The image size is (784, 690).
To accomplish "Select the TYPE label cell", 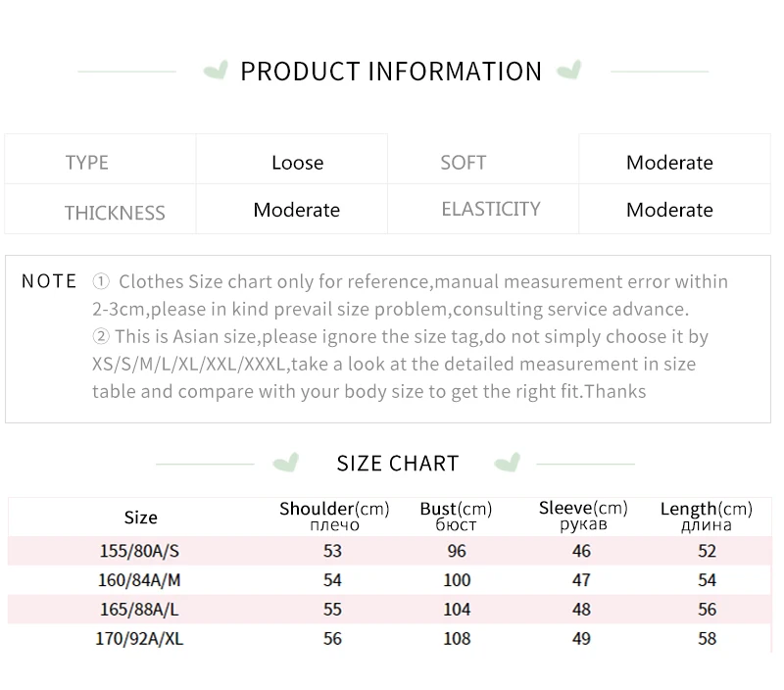I will (x=87, y=163).
